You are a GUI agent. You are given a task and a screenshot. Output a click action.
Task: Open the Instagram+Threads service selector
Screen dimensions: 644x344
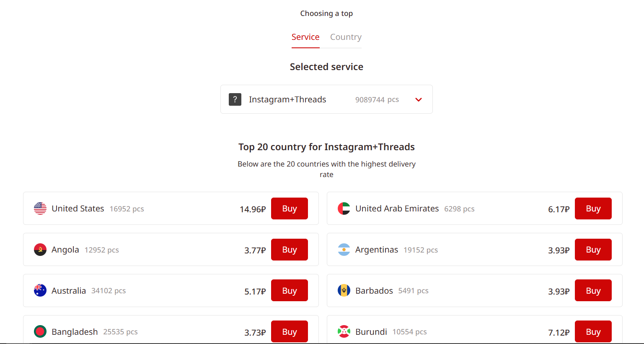pyautogui.click(x=326, y=99)
